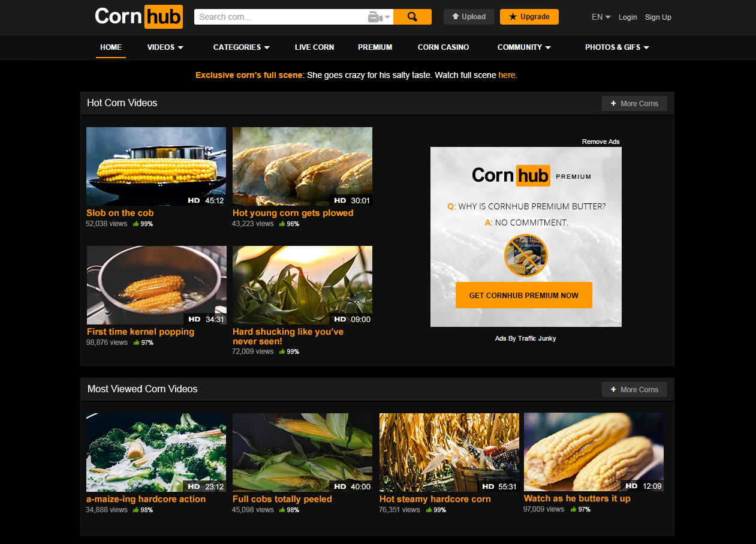The width and height of the screenshot is (756, 544).
Task: Expand the Videos dropdown menu
Action: 165,47
